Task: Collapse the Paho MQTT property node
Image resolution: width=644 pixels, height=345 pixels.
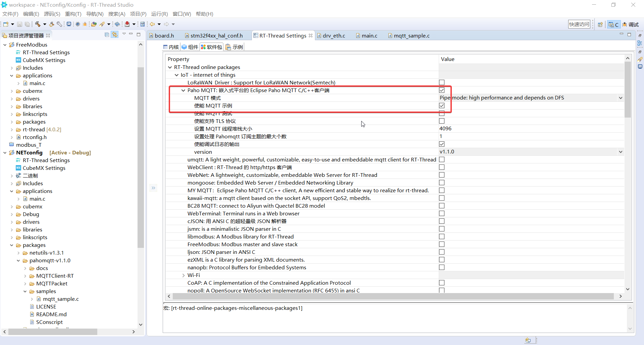Action: point(183,90)
